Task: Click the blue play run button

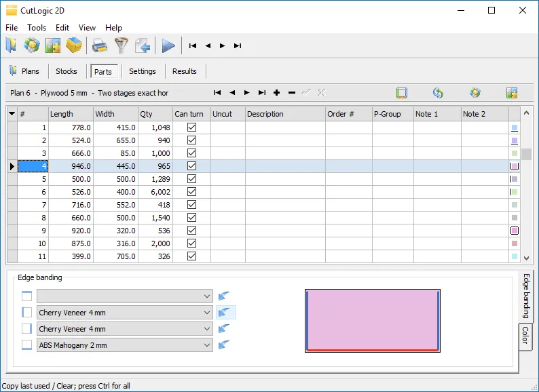Action: [x=168, y=45]
